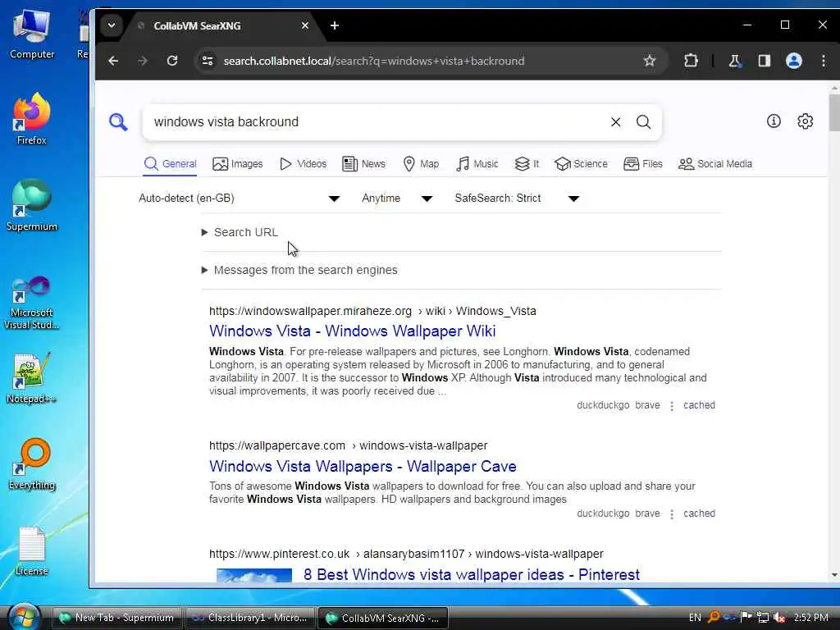Open the License file on desktop
This screenshot has width=840, height=630.
pos(32,552)
